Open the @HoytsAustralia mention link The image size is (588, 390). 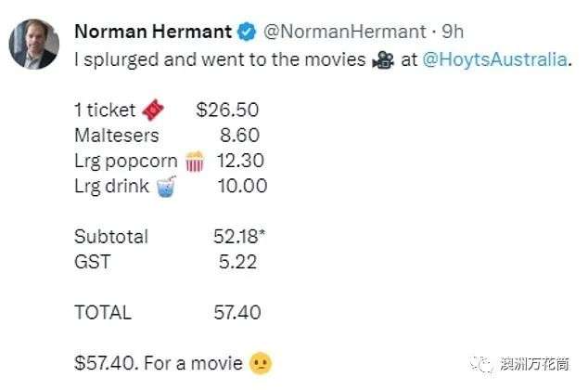pyautogui.click(x=493, y=59)
